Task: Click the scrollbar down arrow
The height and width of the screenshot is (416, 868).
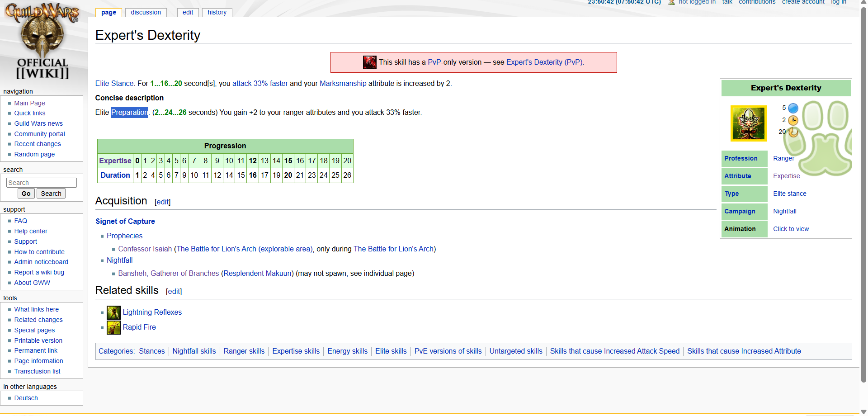Action: (863, 411)
